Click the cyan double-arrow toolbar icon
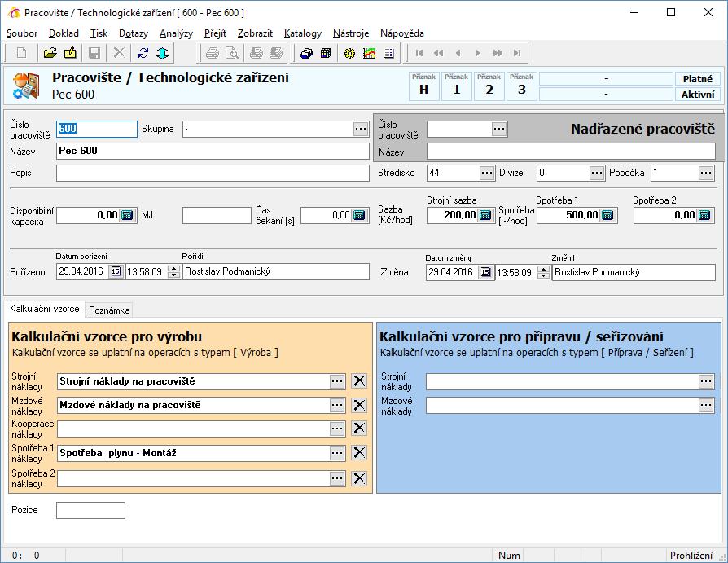Viewport: 728px width, 563px height. tap(163, 53)
